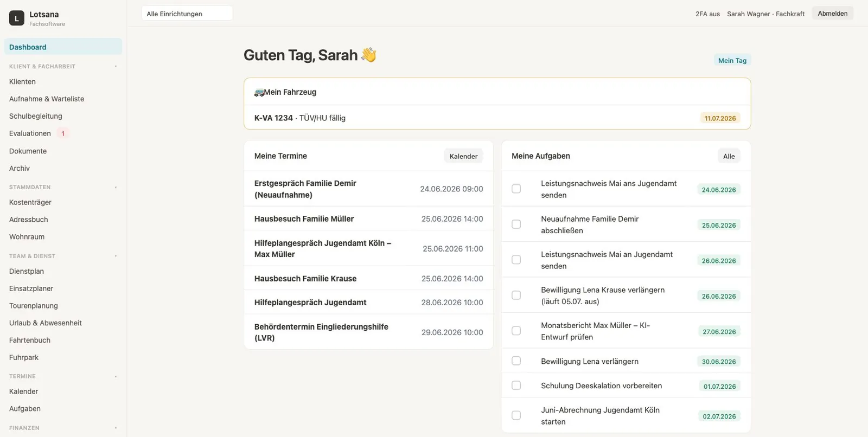This screenshot has height=437, width=868.
Task: Click the 11.07.2026 vehicle due date badge
Action: [x=720, y=118]
